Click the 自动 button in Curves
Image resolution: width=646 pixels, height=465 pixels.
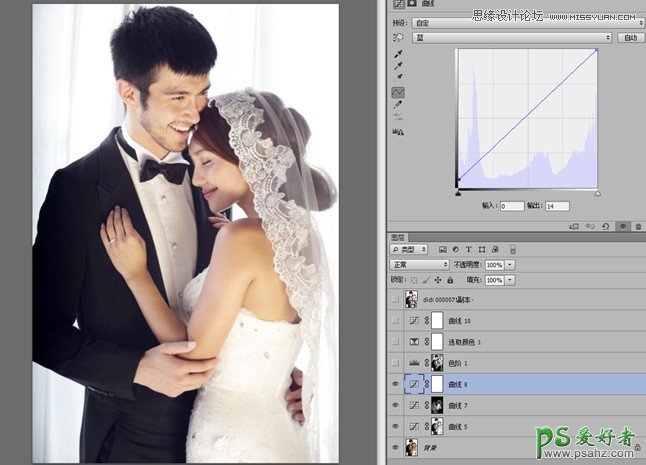[630, 37]
